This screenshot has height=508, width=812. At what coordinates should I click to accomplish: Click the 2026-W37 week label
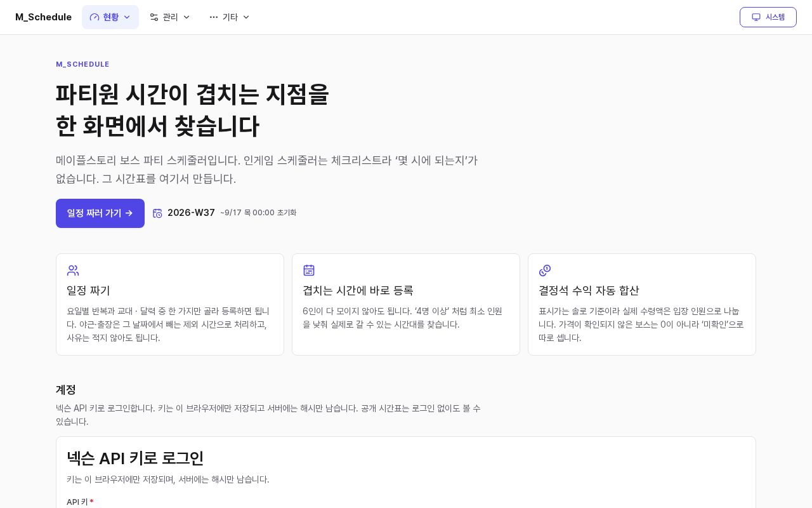coord(191,213)
